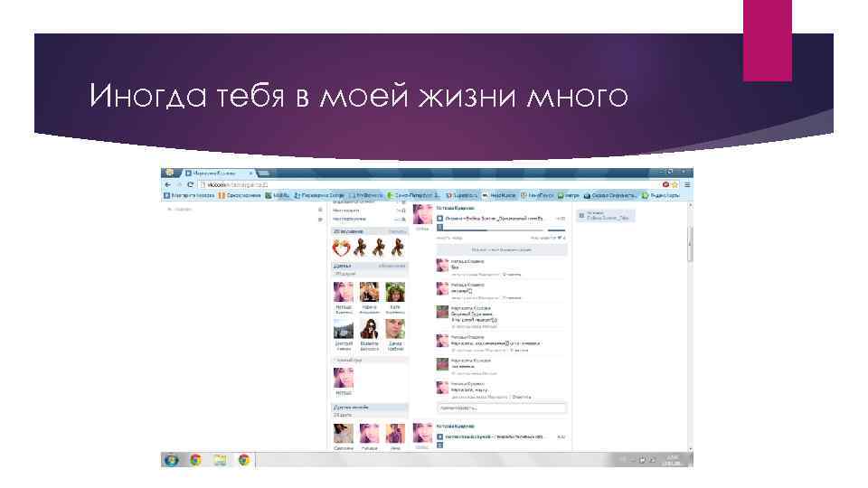868x488 pixels.
Task: Open the mini audio player widget beside the wall
Action: pos(605,215)
